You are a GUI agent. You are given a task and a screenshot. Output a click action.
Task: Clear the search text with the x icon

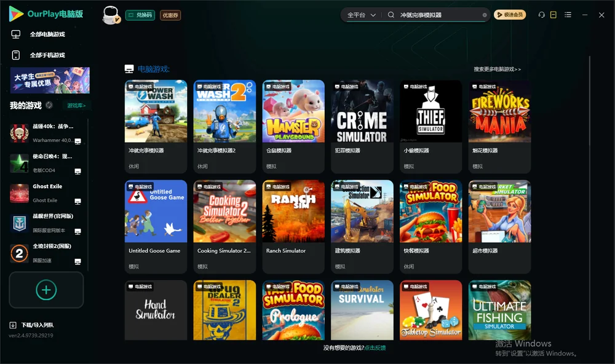pos(485,15)
